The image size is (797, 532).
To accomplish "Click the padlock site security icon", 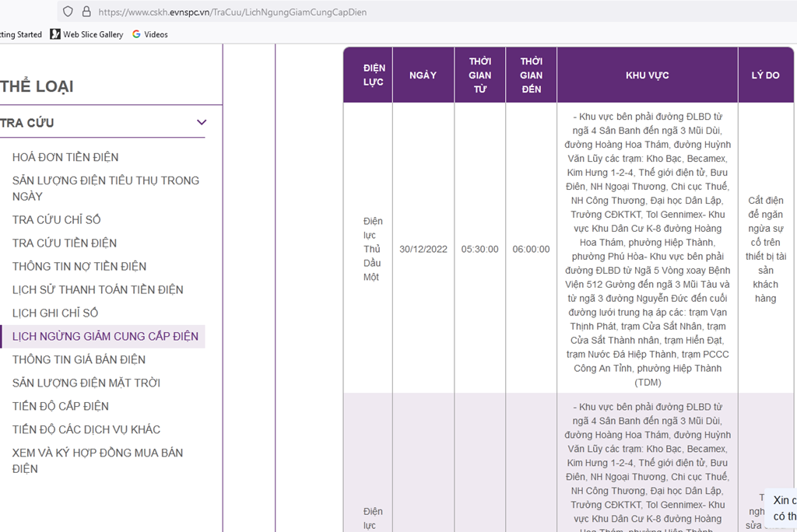I will (86, 12).
